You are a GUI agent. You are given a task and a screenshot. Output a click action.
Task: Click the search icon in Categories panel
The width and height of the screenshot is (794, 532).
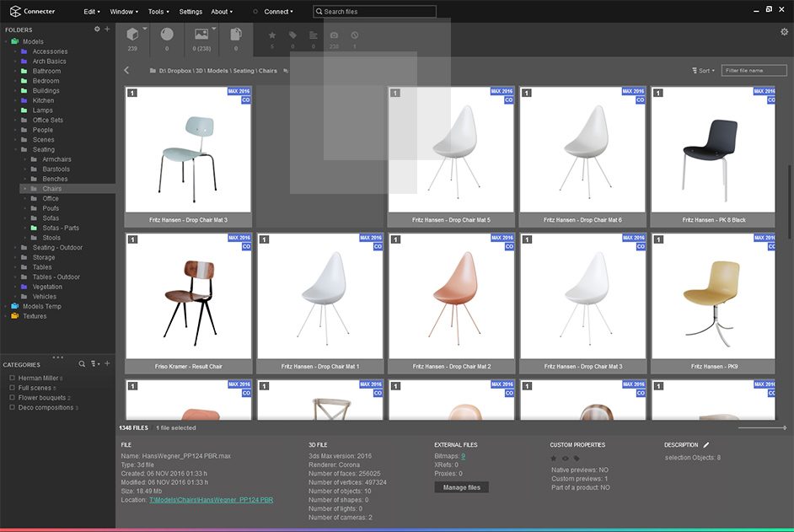tap(82, 364)
